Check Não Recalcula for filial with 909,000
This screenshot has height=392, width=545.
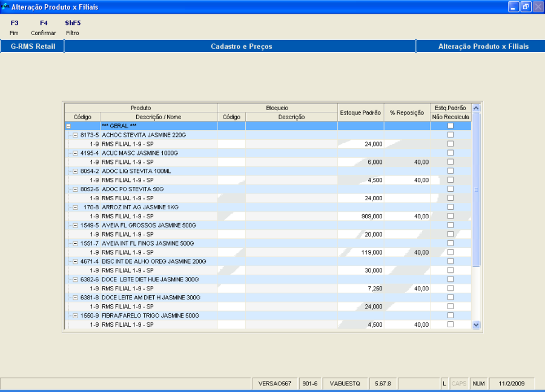tap(451, 216)
